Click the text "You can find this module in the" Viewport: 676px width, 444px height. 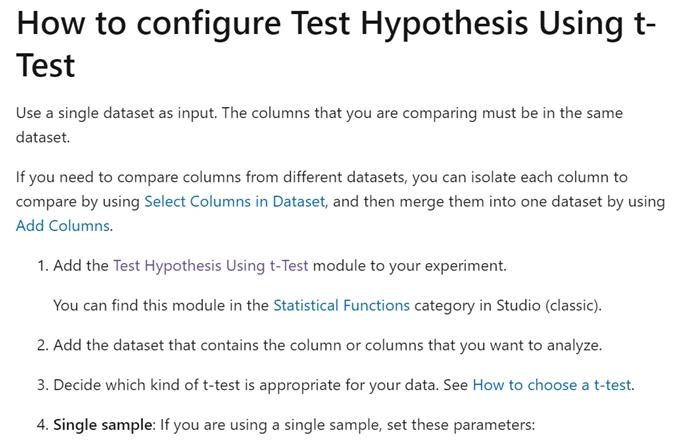[x=160, y=305]
